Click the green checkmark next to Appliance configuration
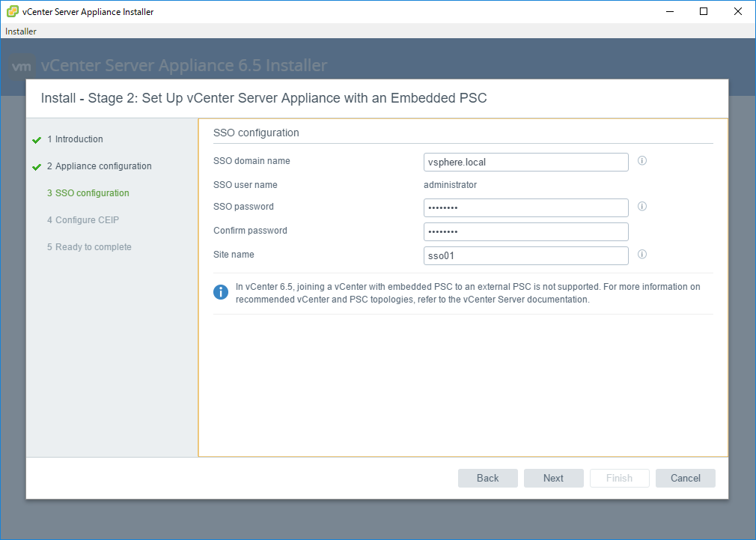Image resolution: width=756 pixels, height=540 pixels. pos(37,167)
